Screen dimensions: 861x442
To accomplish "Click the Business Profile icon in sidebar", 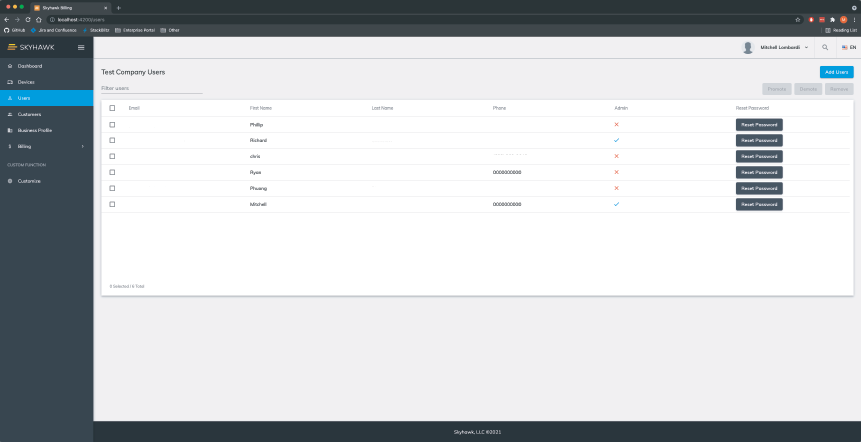I will (x=10, y=131).
